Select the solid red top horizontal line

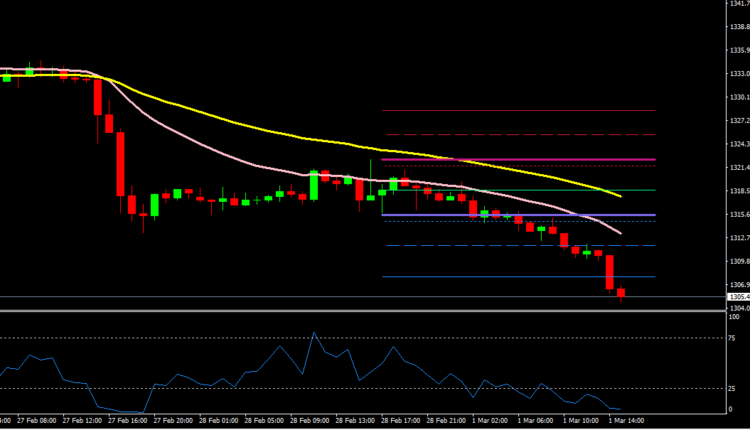coord(520,110)
